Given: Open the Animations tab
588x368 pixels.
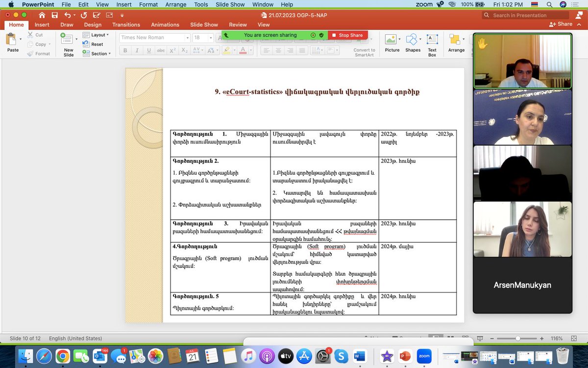Looking at the screenshot, I should (x=165, y=25).
